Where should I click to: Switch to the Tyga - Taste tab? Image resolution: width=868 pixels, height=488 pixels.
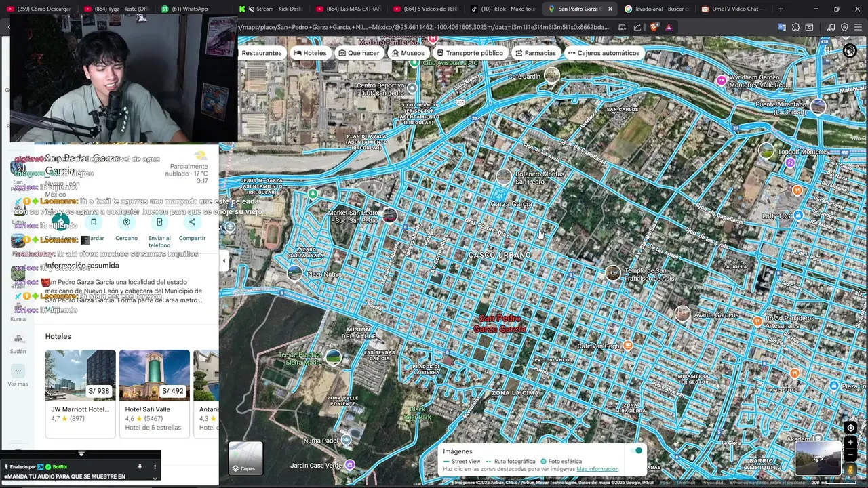point(117,9)
